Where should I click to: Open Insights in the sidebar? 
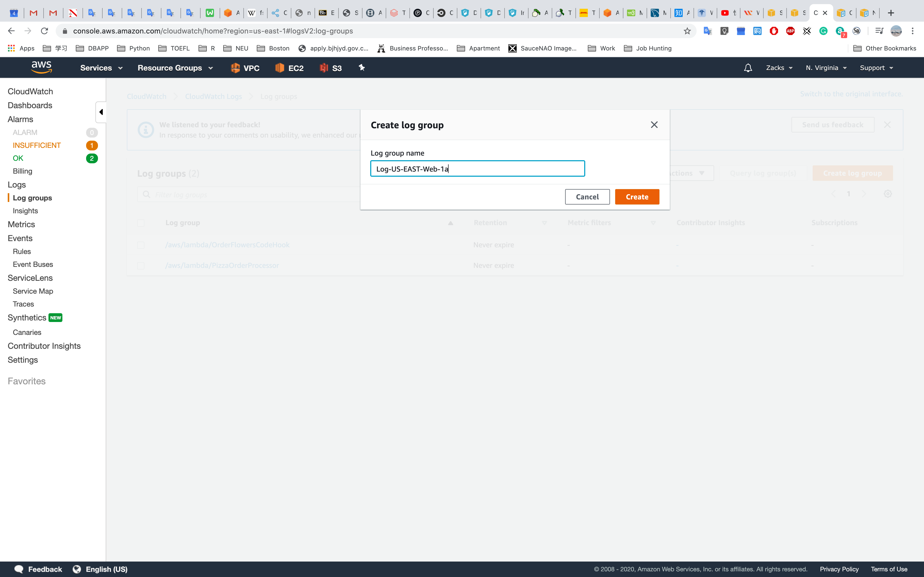point(25,211)
